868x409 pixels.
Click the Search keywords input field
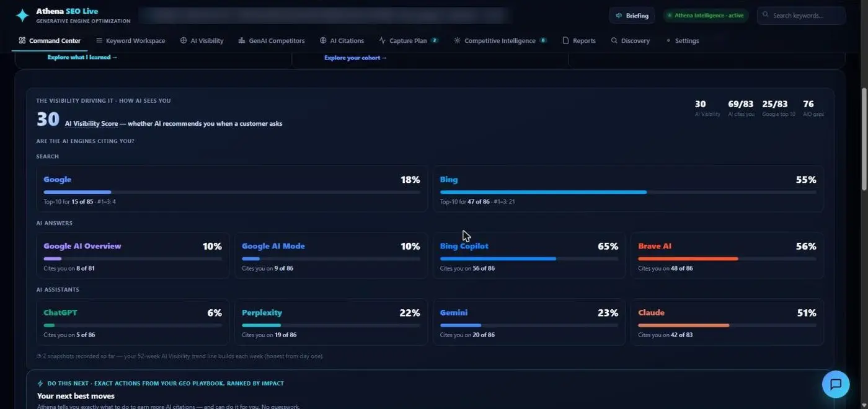point(801,15)
